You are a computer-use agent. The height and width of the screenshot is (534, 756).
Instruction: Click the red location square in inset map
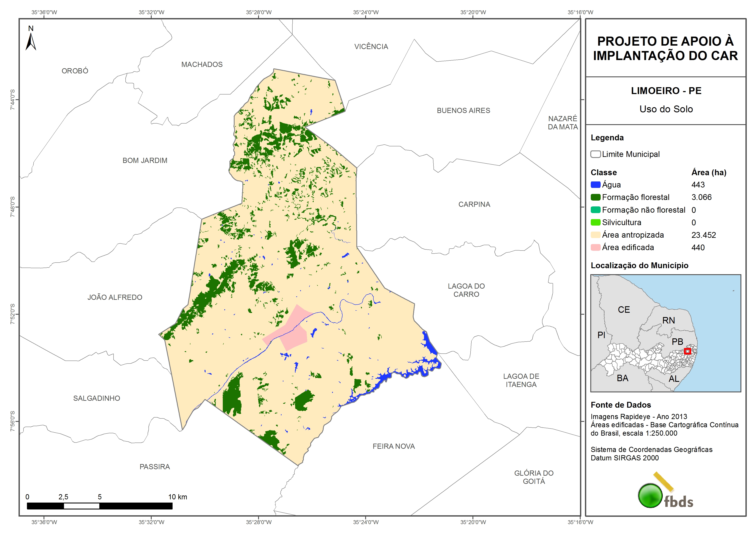687,351
